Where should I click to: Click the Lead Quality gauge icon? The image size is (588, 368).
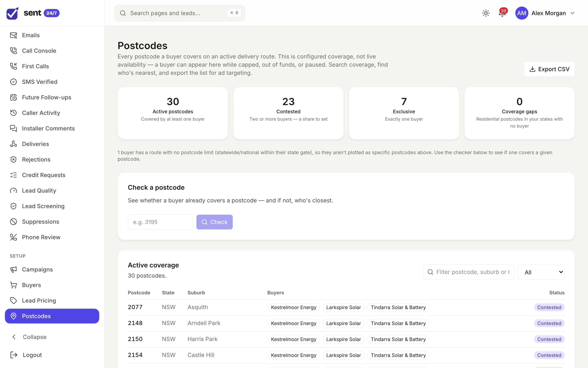coord(13,191)
